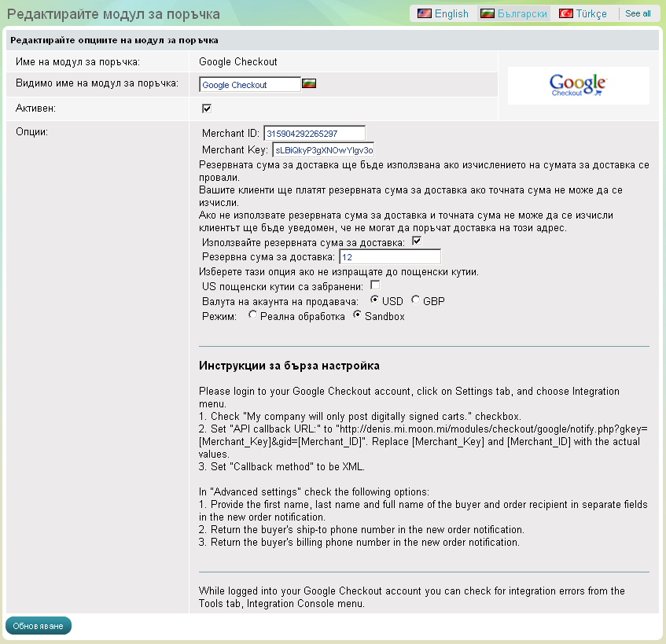The height and width of the screenshot is (644, 666).
Task: Click the US flag icon for English
Action: point(424,13)
